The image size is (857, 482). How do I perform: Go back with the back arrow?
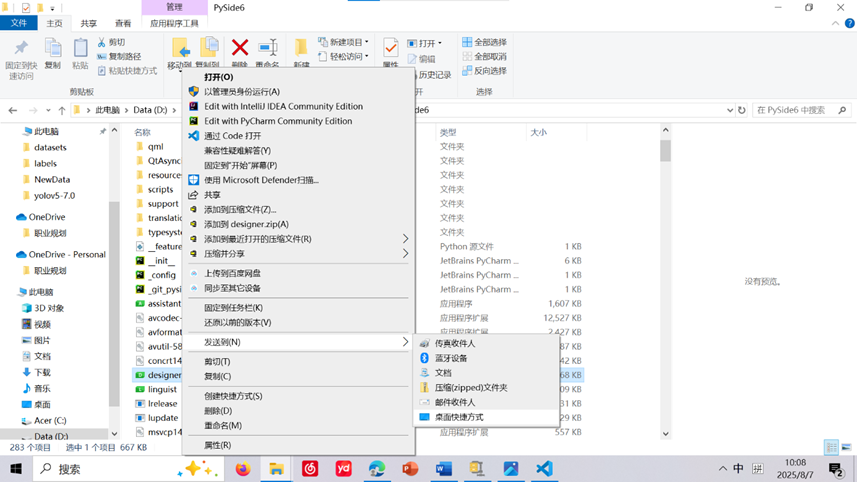click(13, 110)
